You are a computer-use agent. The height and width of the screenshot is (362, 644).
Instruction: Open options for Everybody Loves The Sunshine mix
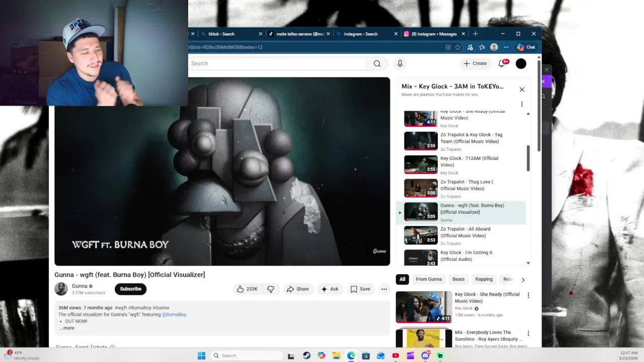528,333
